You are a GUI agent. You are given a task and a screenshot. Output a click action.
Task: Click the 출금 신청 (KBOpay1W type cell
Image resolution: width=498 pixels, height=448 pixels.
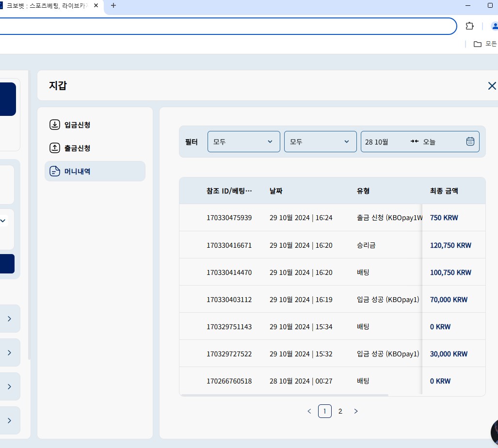tap(389, 218)
